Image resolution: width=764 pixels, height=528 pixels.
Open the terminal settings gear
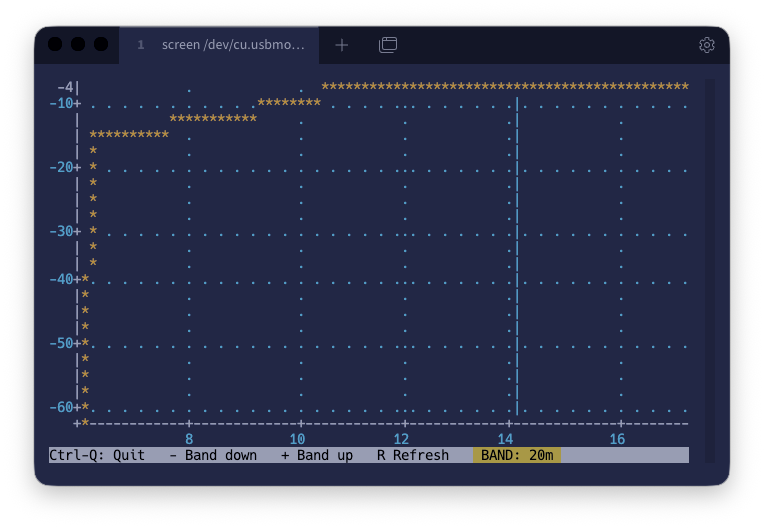[x=707, y=45]
